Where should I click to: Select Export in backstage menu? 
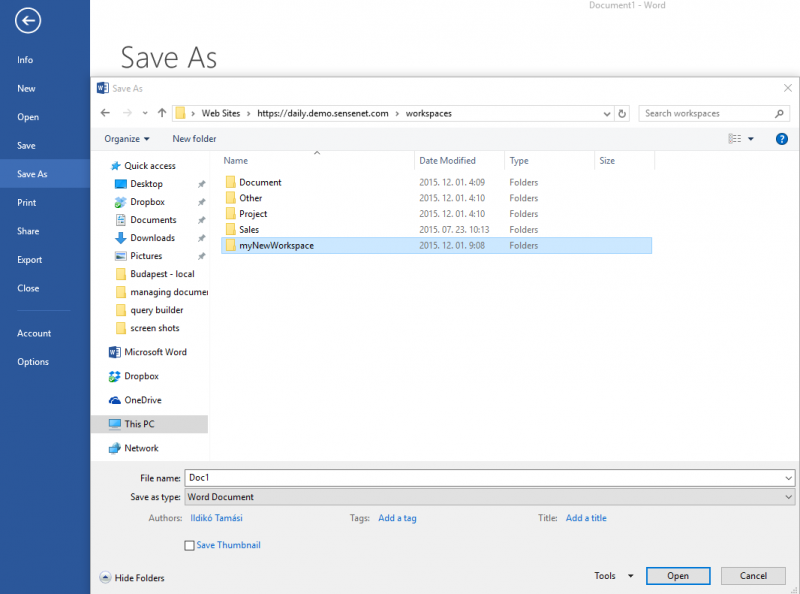(30, 260)
